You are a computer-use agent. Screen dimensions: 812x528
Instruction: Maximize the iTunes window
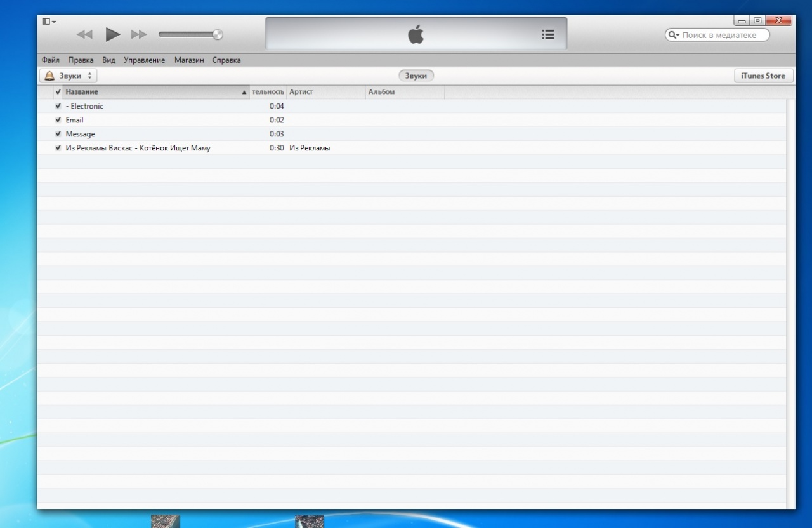click(x=757, y=21)
